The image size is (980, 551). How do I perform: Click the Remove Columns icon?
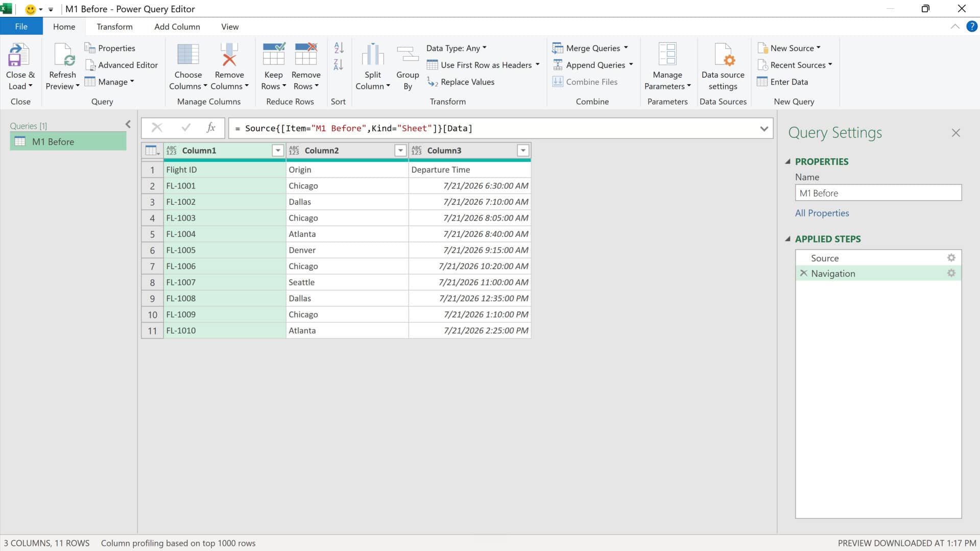[229, 55]
